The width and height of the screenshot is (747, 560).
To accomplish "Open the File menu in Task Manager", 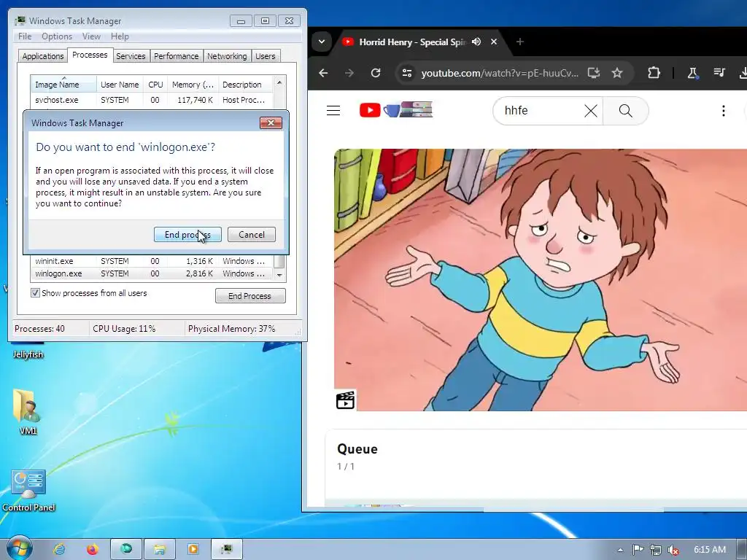I will [x=25, y=36].
